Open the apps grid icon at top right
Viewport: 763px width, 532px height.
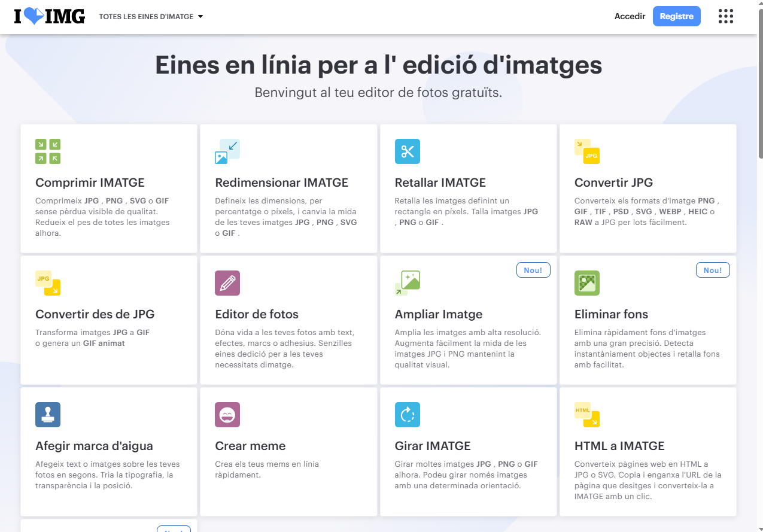coord(725,16)
